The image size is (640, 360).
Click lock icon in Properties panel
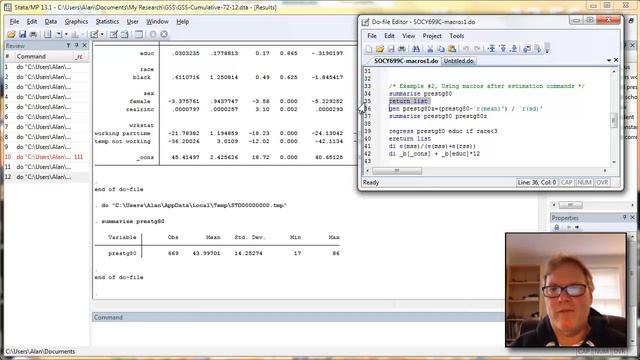[x=556, y=227]
